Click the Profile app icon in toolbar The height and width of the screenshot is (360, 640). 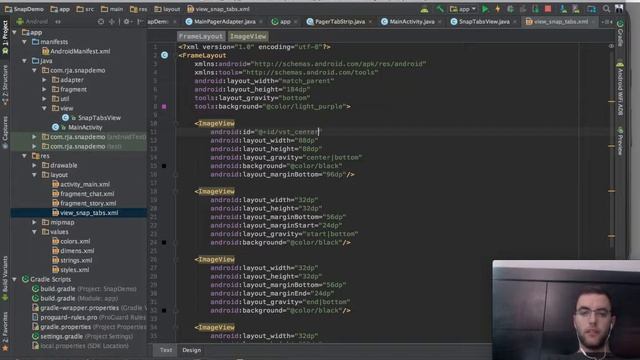coord(523,9)
